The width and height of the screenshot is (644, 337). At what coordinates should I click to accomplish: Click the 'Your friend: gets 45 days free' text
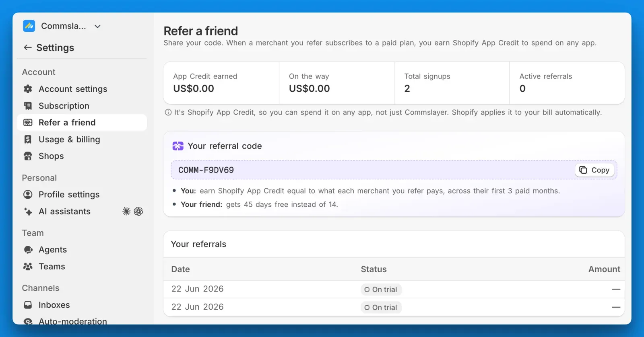(x=259, y=205)
